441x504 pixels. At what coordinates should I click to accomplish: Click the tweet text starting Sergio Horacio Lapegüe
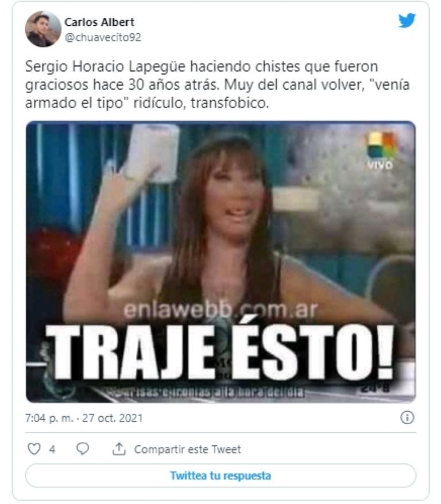[x=217, y=85]
